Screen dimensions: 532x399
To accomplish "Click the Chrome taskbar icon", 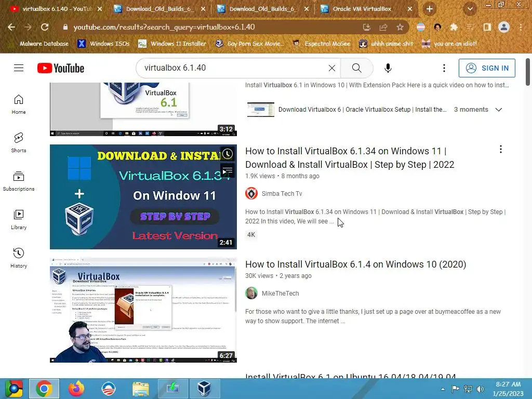I will 44,389.
